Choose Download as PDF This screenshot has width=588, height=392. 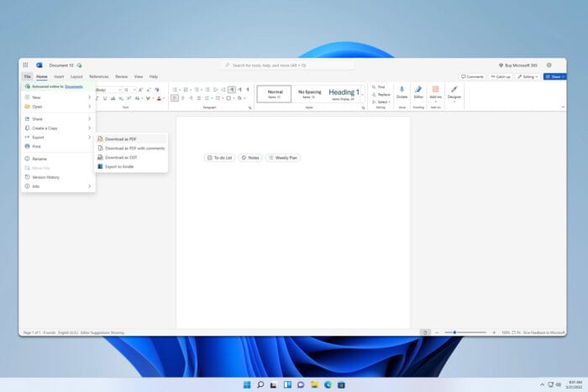click(x=130, y=139)
